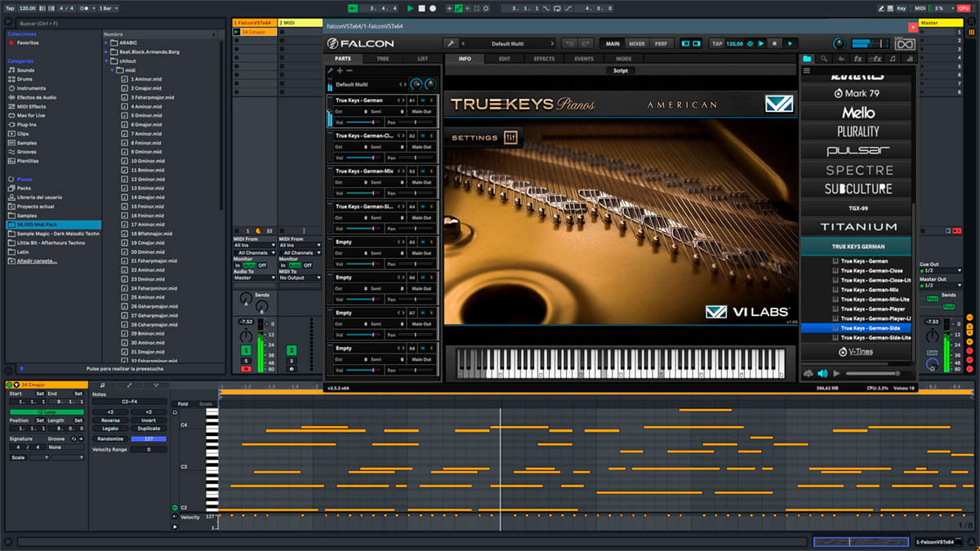Click the VI Labs logo in the True Keys header
The height and width of the screenshot is (551, 980).
(778, 104)
